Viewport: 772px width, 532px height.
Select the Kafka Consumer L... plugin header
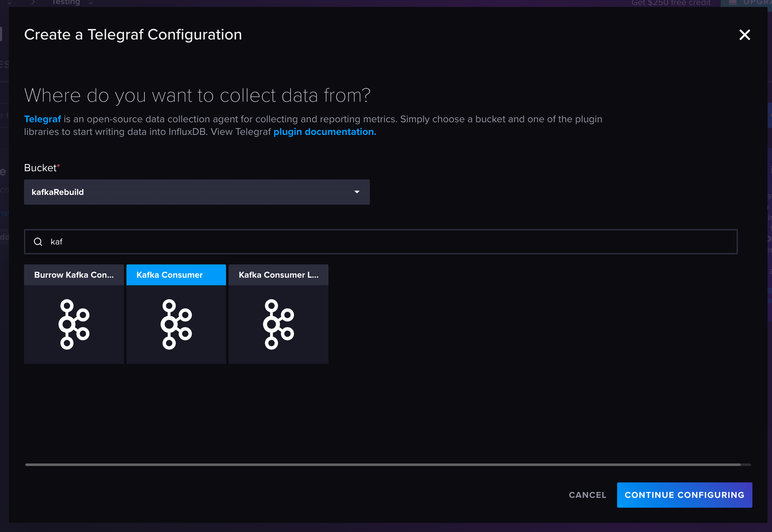click(279, 275)
